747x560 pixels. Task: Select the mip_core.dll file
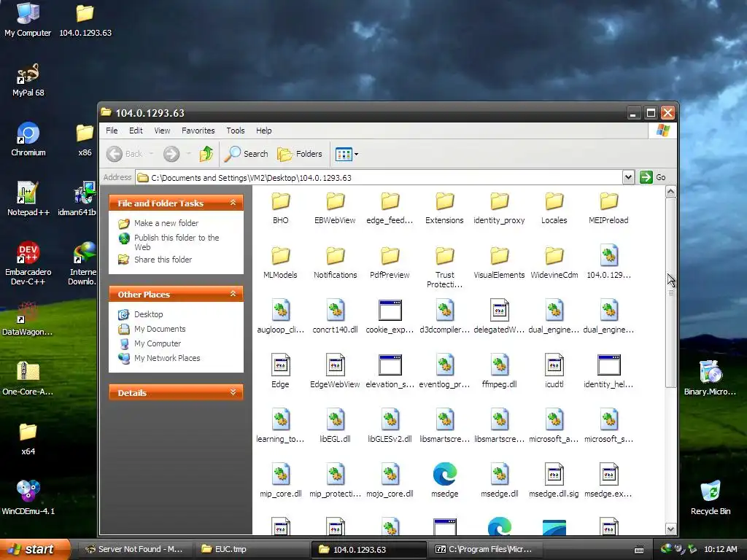pyautogui.click(x=281, y=480)
